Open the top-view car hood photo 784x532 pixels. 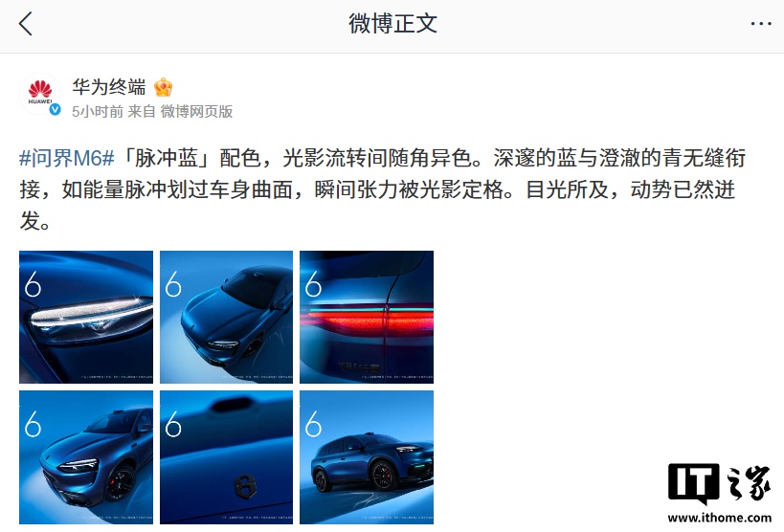(x=226, y=317)
